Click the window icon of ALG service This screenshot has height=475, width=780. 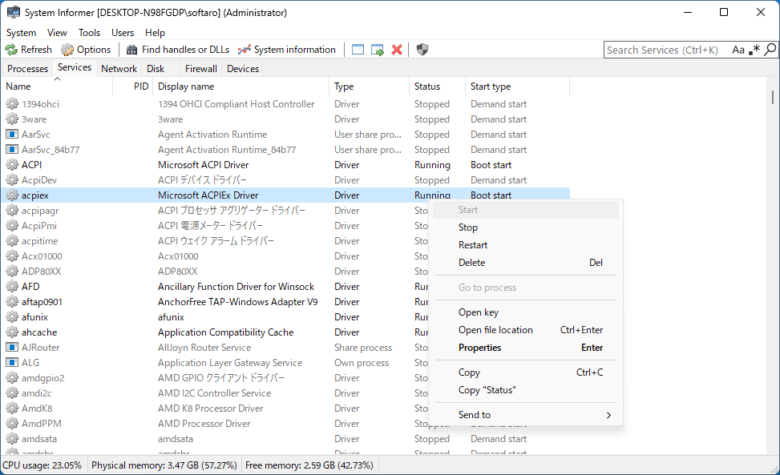pos(12,363)
